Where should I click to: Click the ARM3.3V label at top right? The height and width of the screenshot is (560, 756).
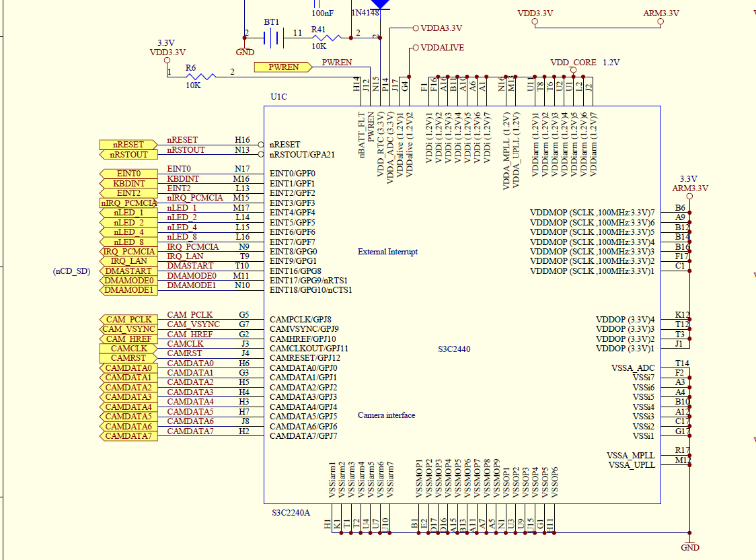(661, 13)
